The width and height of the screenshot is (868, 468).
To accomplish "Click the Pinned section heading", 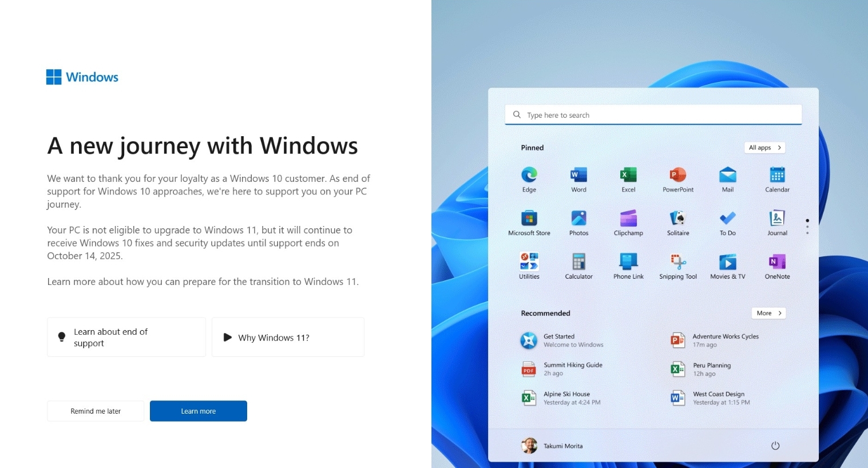I will tap(532, 148).
